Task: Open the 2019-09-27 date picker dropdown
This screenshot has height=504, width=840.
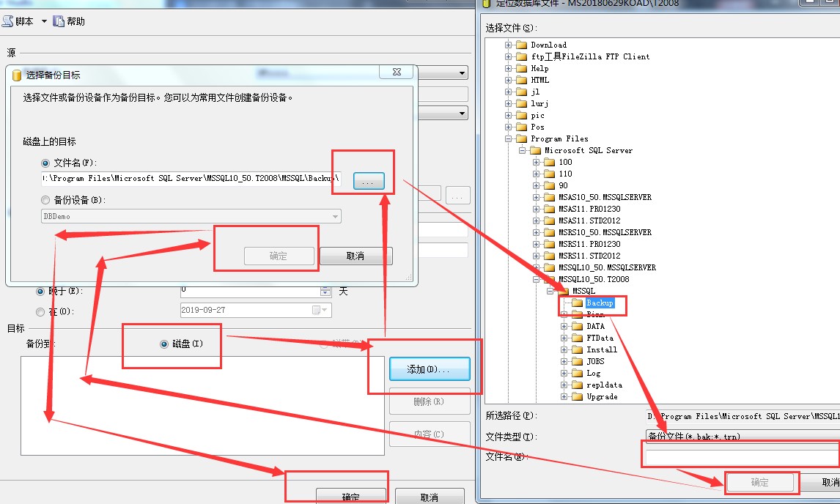Action: pos(320,310)
